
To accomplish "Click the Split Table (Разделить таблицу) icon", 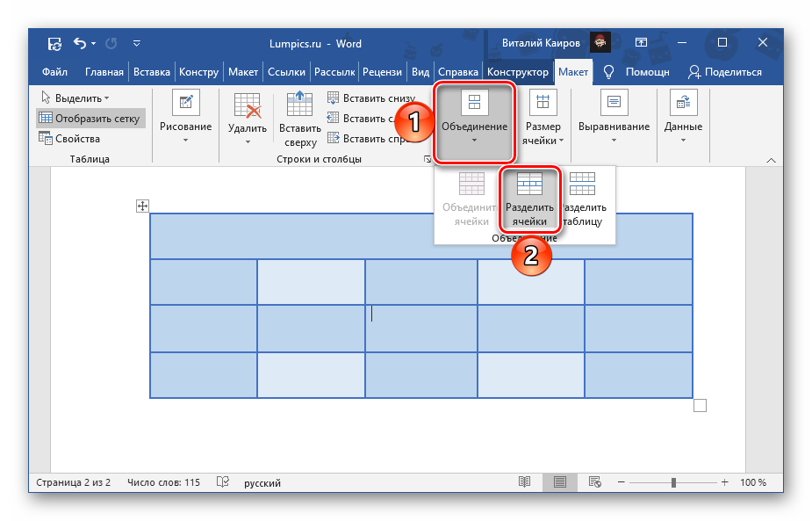I will tap(583, 183).
